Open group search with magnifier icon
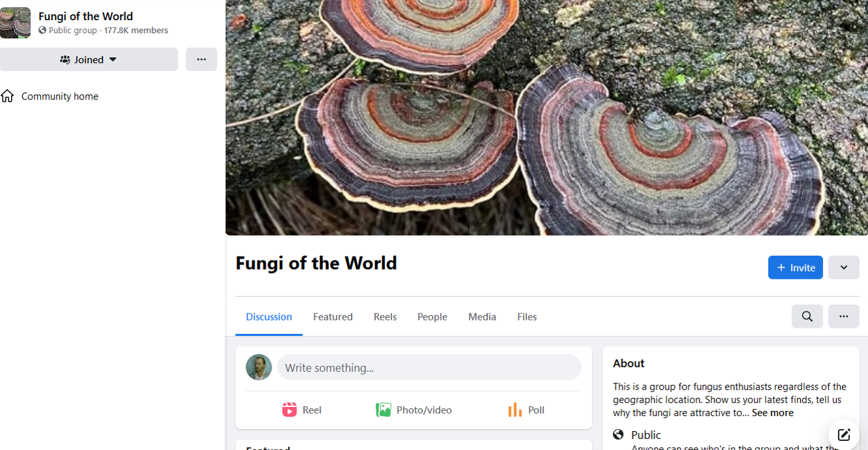Screen dimensions: 868x450 pyautogui.click(x=807, y=316)
